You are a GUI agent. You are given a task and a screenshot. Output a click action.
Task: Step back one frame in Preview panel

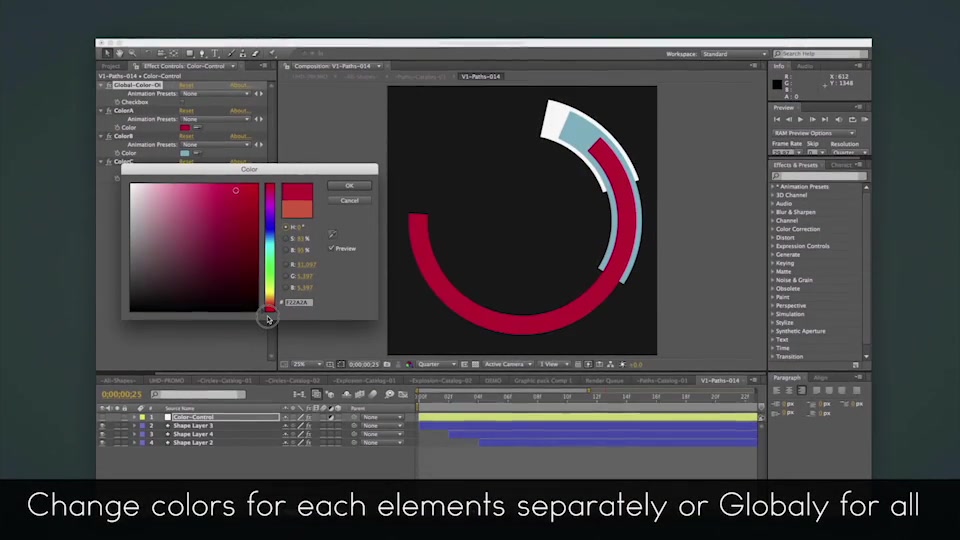point(789,120)
